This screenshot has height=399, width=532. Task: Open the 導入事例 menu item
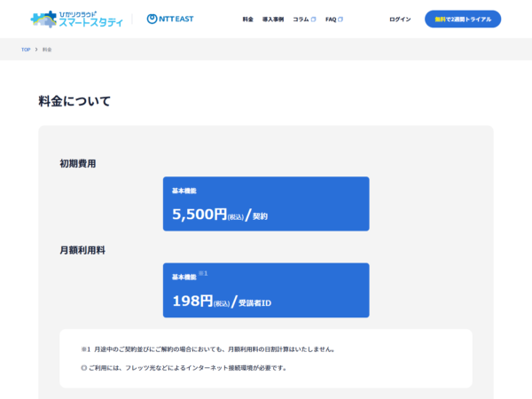click(x=273, y=20)
